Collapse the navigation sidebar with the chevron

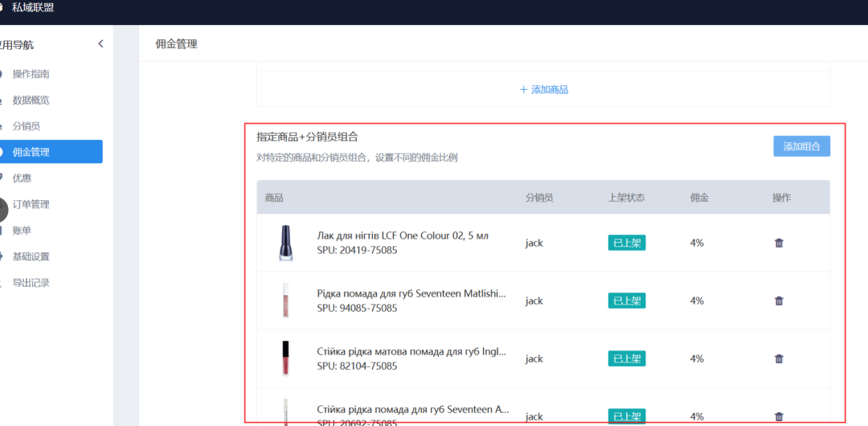(x=100, y=43)
